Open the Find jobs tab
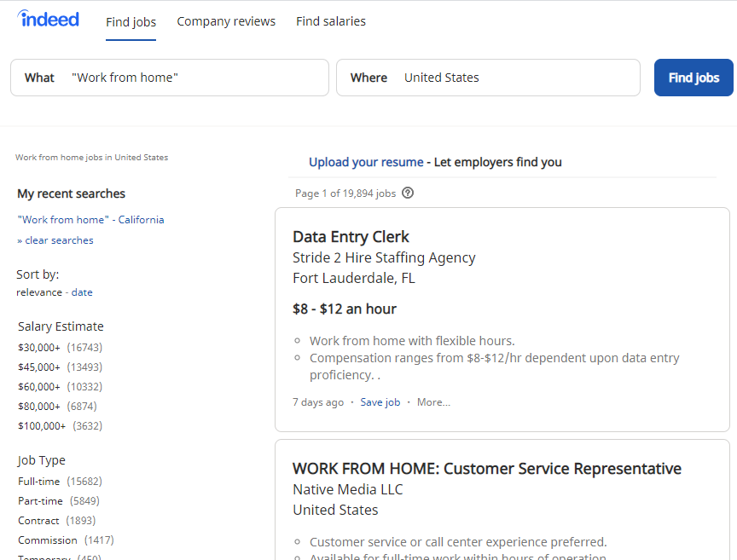Image resolution: width=737 pixels, height=560 pixels. click(x=131, y=22)
